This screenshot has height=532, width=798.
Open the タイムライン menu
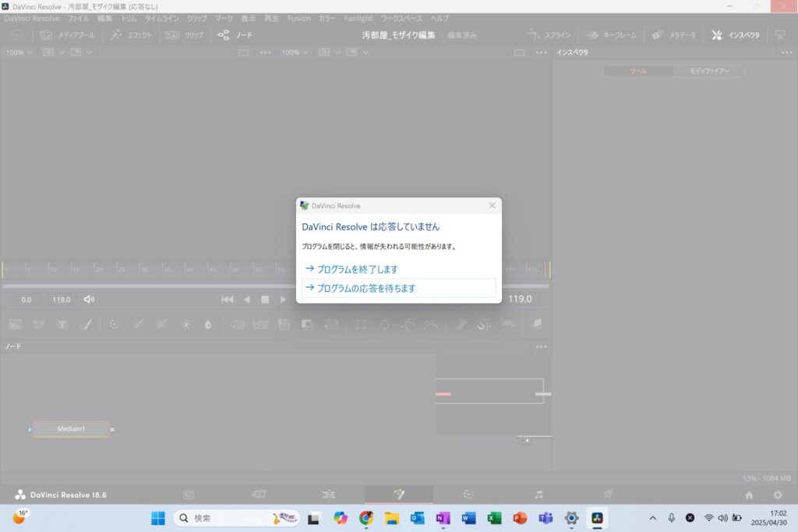162,19
